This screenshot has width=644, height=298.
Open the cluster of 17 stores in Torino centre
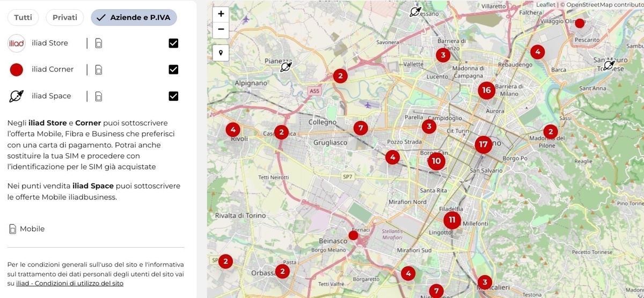pos(484,144)
